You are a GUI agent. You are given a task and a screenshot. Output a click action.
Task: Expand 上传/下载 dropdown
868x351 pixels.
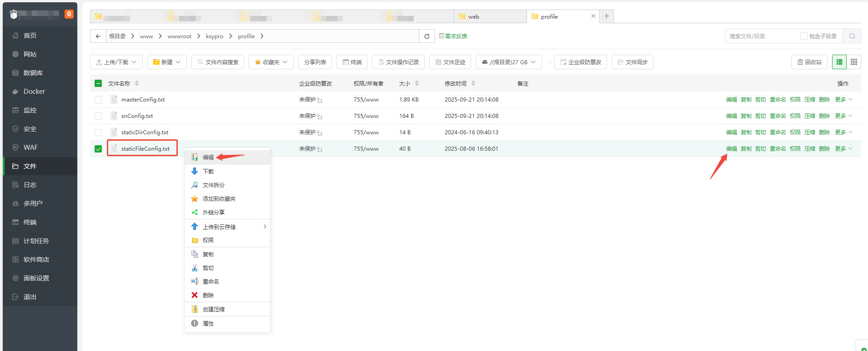[116, 62]
